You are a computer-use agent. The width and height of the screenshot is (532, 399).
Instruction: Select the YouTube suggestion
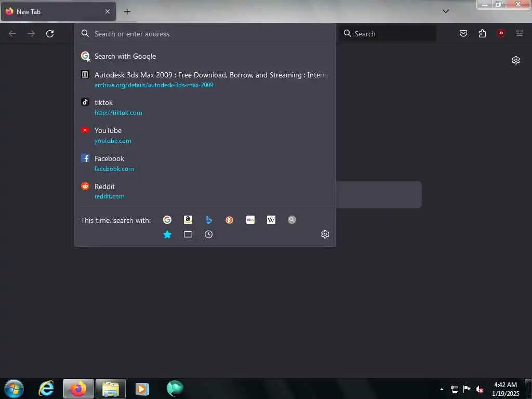tap(205, 136)
